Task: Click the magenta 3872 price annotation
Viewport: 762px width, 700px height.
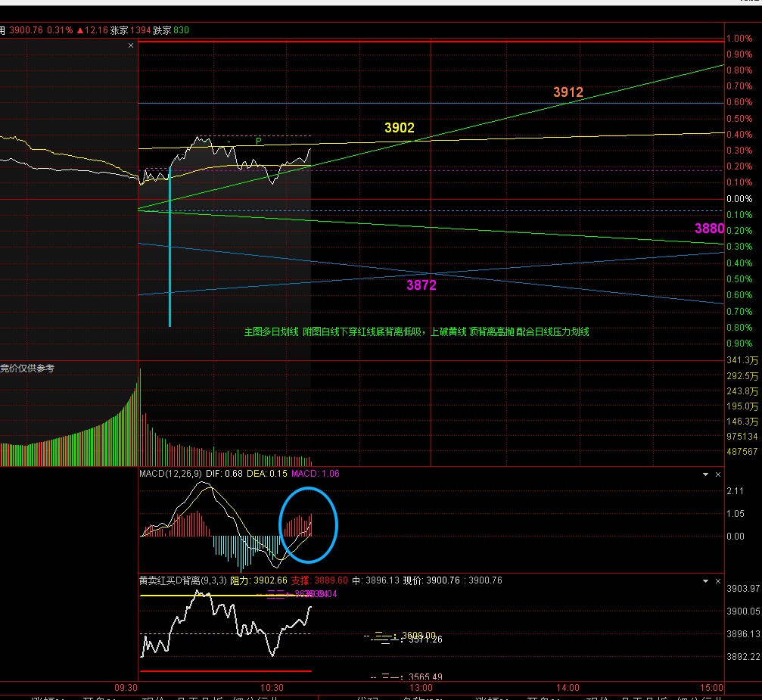Action: [421, 285]
